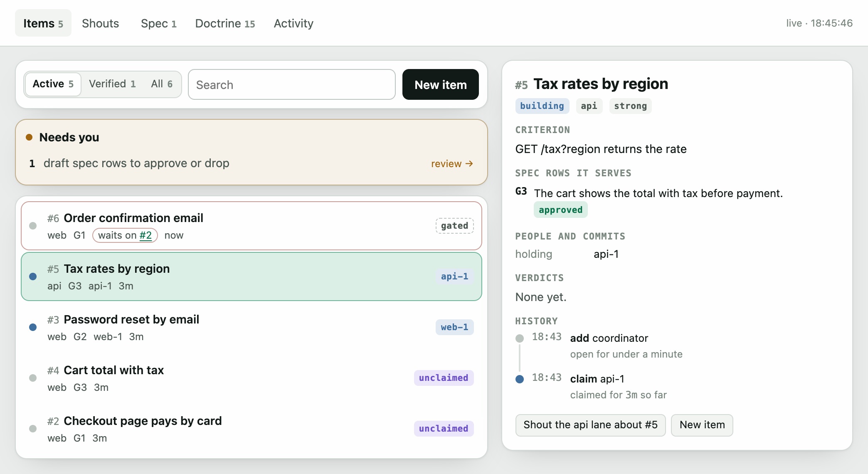The height and width of the screenshot is (474, 868).
Task: Focus the Search field
Action: 291,84
